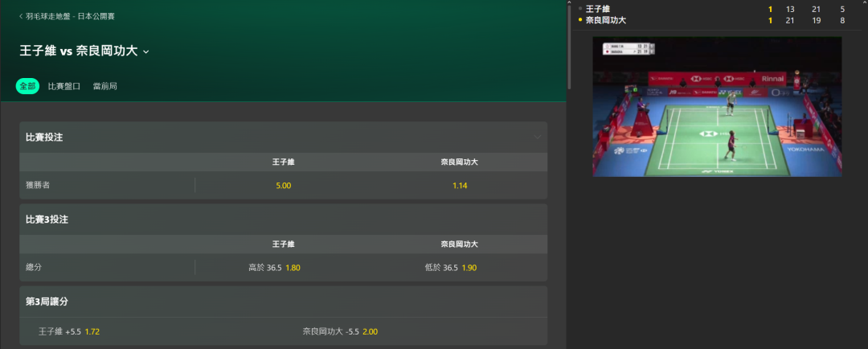Pick 王子維 to win at odds 5.00

pyautogui.click(x=284, y=186)
